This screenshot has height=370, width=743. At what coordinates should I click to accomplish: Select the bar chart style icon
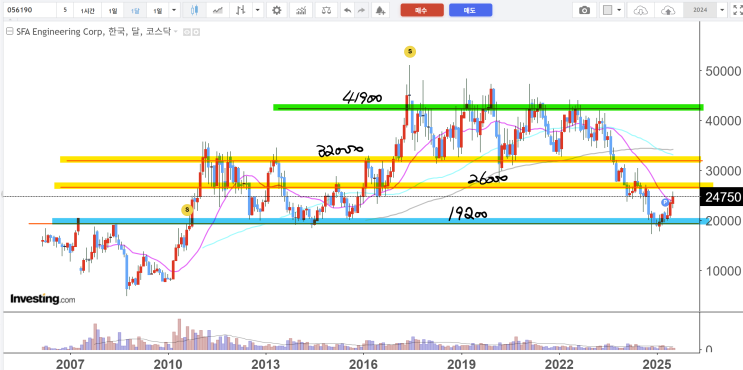click(241, 10)
